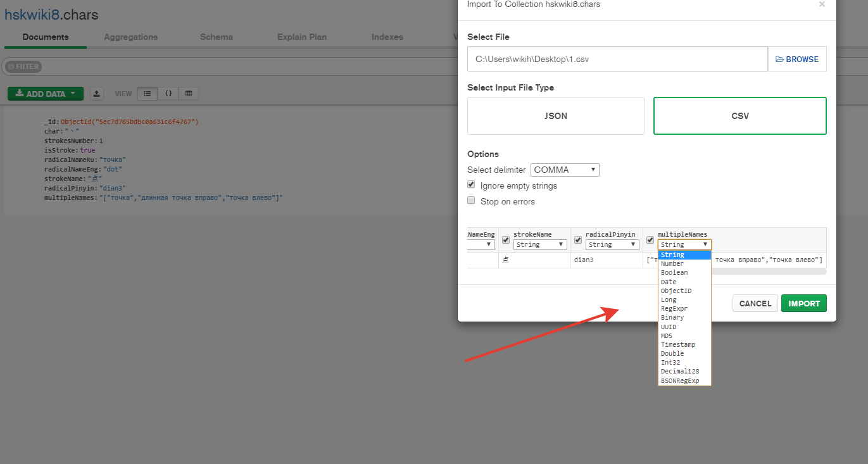Viewport: 868px width, 464px height.
Task: Toggle Ignore empty strings checkbox
Action: (x=471, y=185)
